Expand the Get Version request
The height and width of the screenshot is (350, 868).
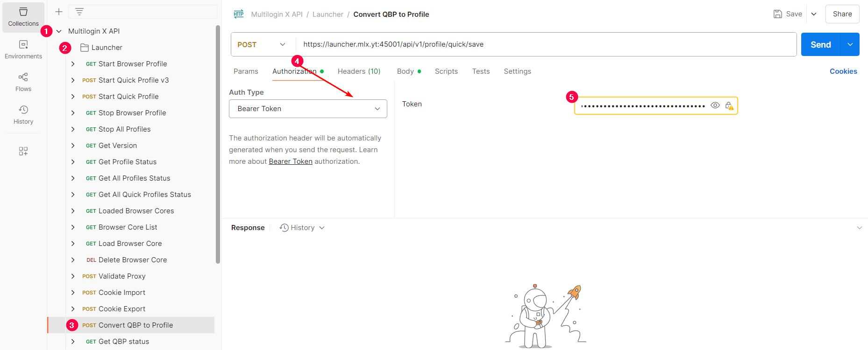click(73, 146)
